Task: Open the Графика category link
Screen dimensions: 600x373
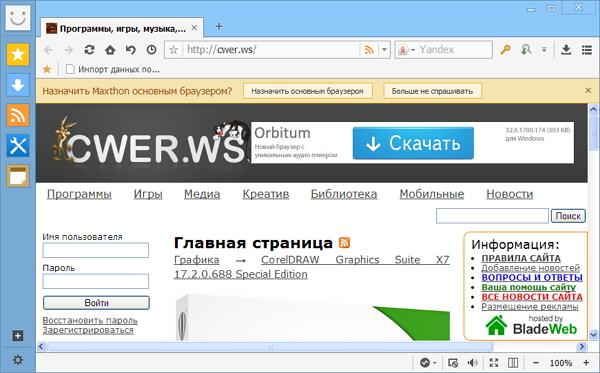Action: (x=197, y=260)
